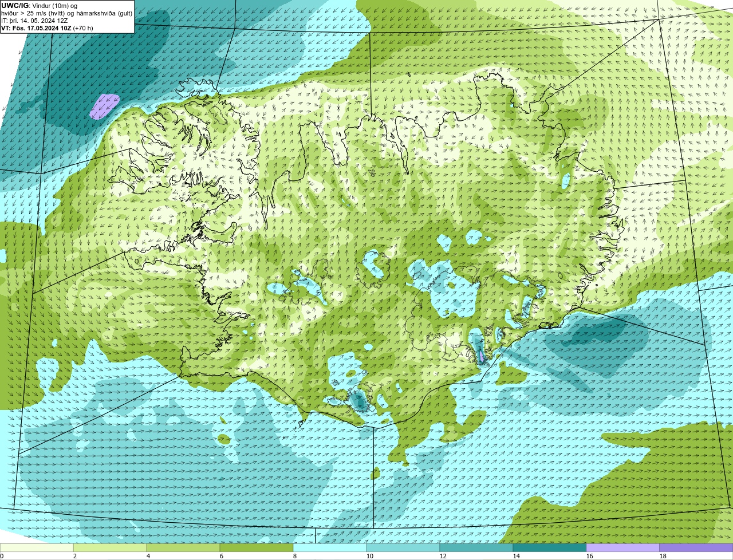Click the 'UWC/IG: Vindur (10m) og' title line
Screen dimensions: 733x560
pos(39,6)
